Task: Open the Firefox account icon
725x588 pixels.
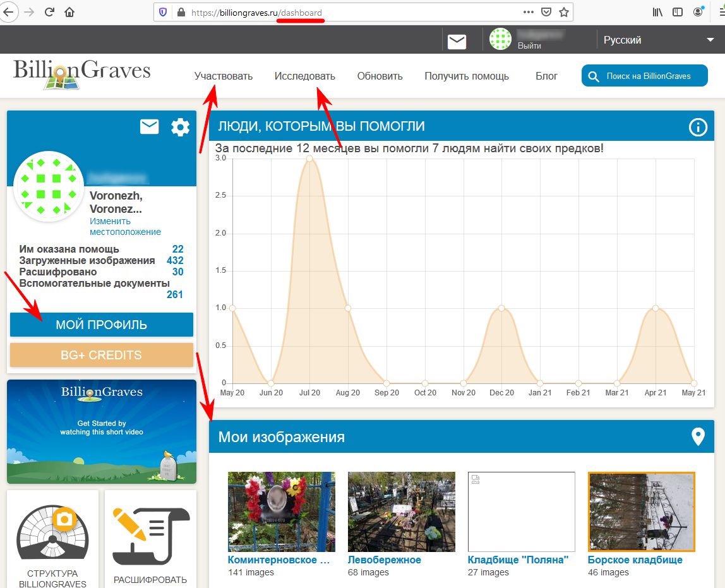Action: click(698, 11)
